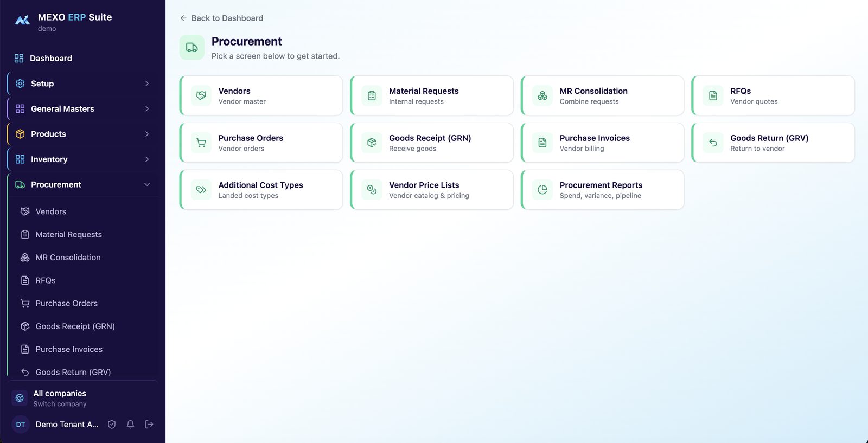868x443 pixels.
Task: Click the coins icon on Vendor Price Lists card
Action: click(x=372, y=190)
